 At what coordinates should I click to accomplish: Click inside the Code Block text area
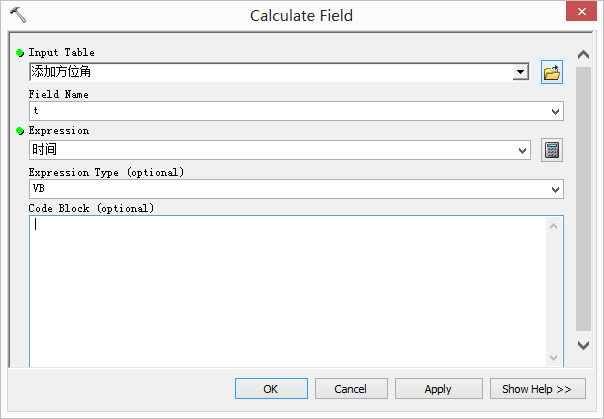pos(287,290)
